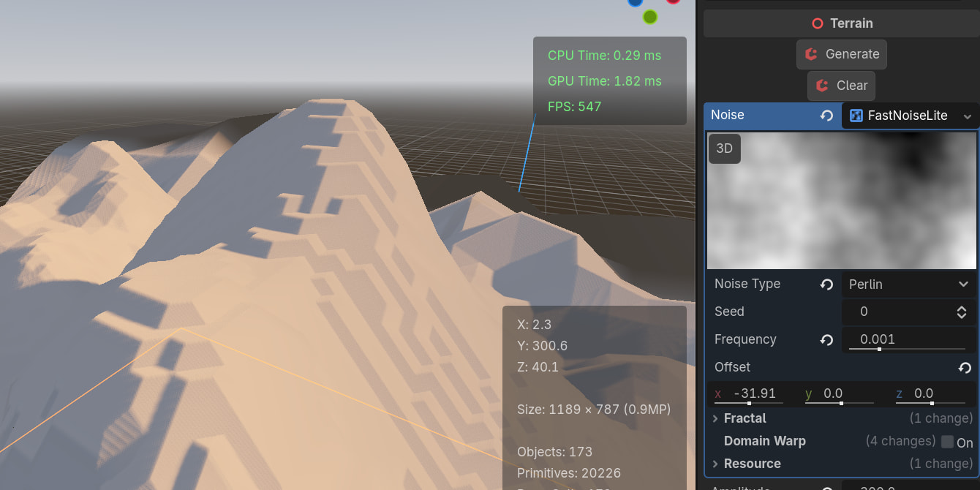Click the FastNoiseLite resource icon
980x490 pixels.
click(856, 116)
